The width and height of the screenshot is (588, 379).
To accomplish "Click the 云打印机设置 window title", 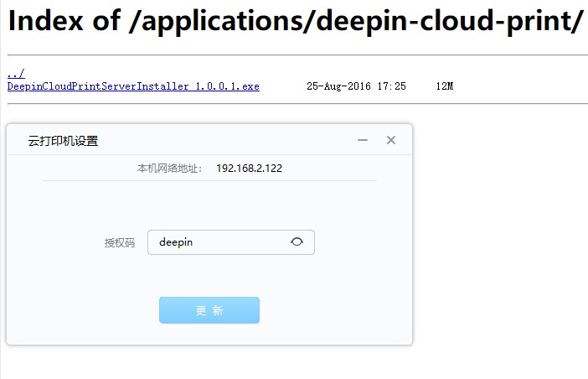I will (x=63, y=141).
